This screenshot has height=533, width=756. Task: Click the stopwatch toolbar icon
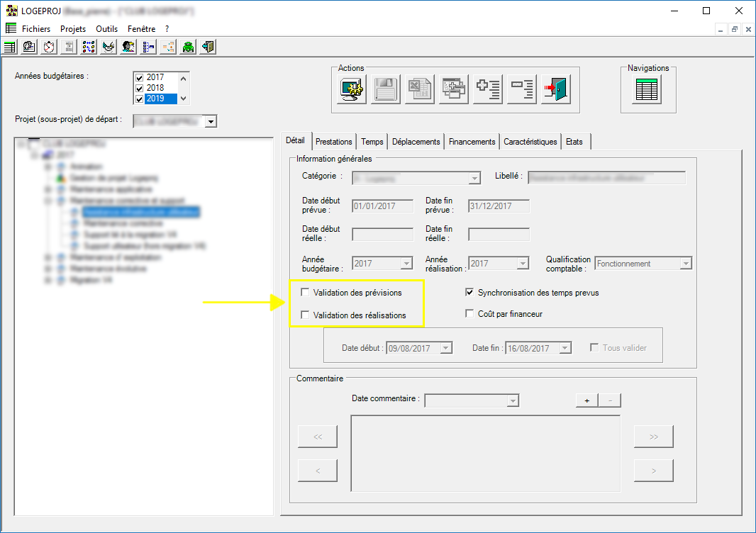49,47
